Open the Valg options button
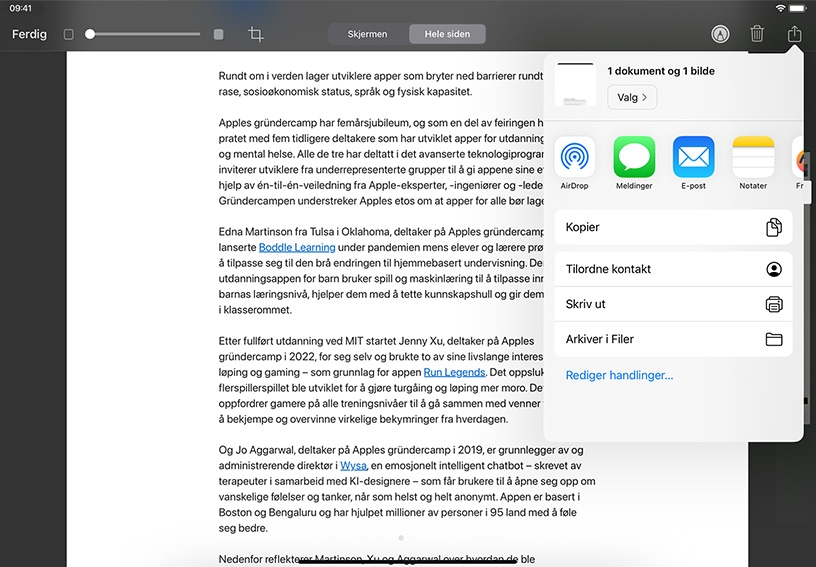Image resolution: width=816 pixels, height=567 pixels. point(632,97)
